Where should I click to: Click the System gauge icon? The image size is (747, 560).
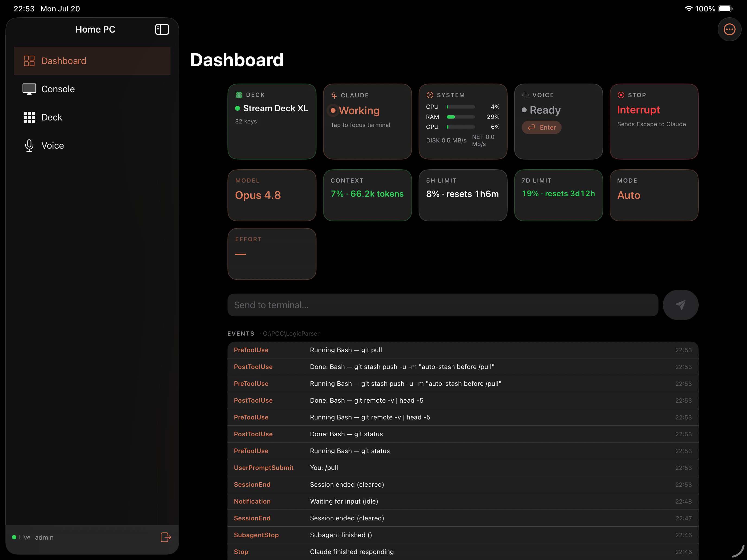click(430, 95)
